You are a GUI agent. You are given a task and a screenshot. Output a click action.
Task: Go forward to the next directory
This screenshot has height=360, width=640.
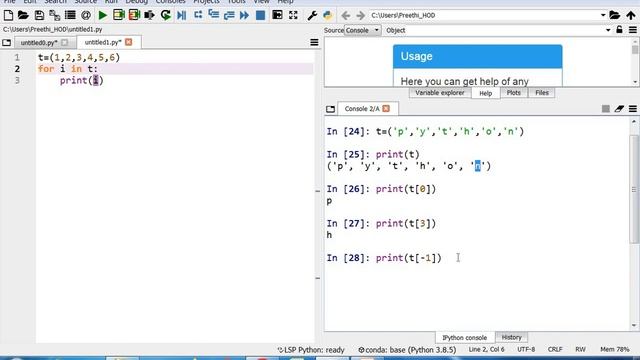tap(360, 16)
